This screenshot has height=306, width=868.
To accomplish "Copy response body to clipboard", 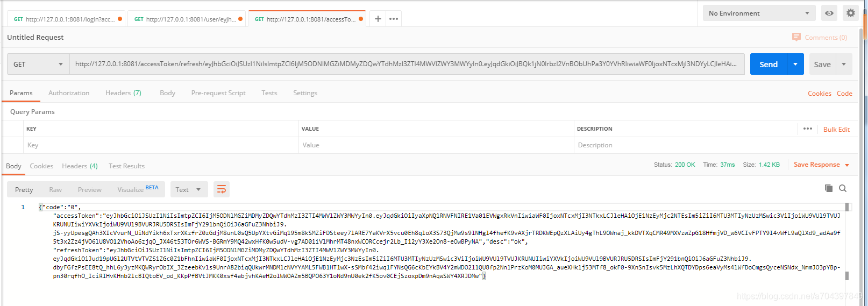I will (829, 188).
